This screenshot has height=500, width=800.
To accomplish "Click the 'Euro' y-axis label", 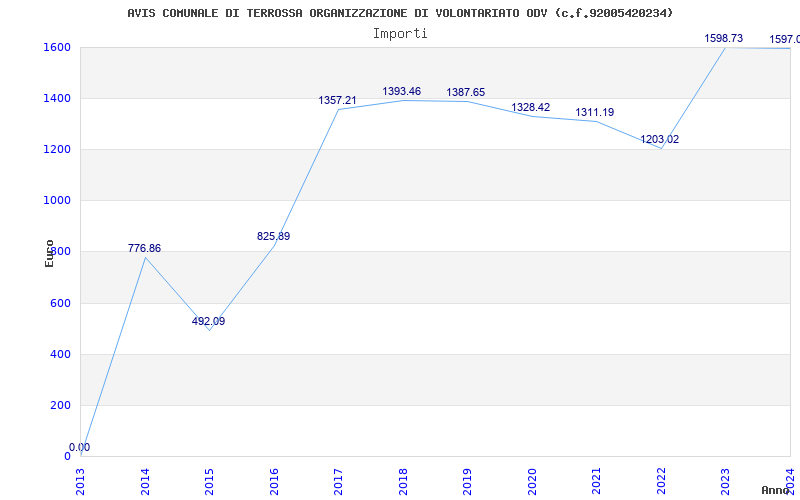I will tap(49, 252).
